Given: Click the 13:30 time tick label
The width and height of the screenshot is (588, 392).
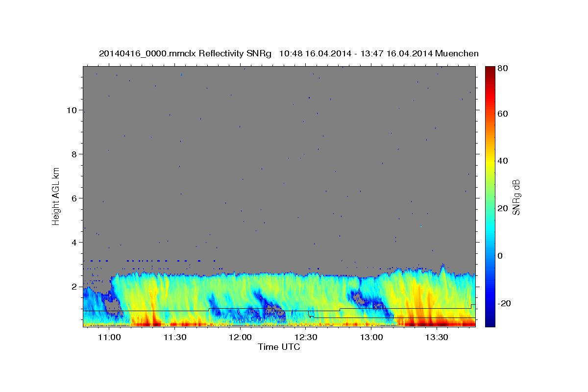Looking at the screenshot, I should [437, 338].
